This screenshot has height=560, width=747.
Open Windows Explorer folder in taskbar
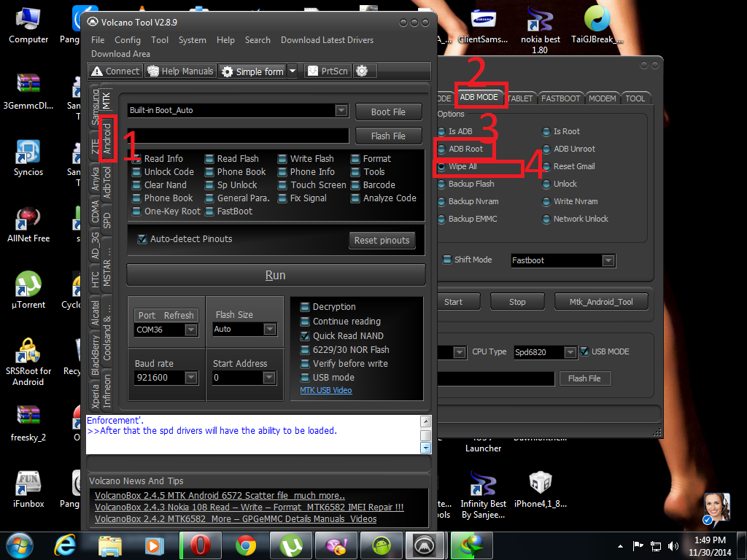point(109,545)
